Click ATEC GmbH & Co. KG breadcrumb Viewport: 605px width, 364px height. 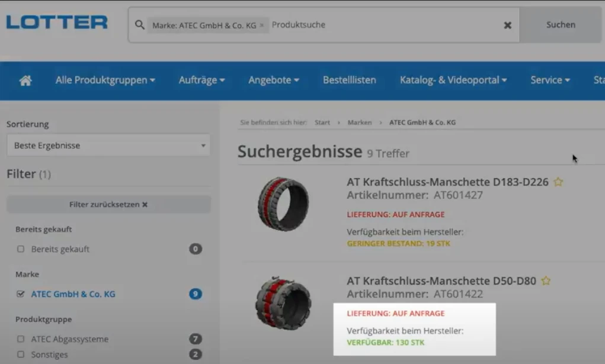tap(422, 123)
